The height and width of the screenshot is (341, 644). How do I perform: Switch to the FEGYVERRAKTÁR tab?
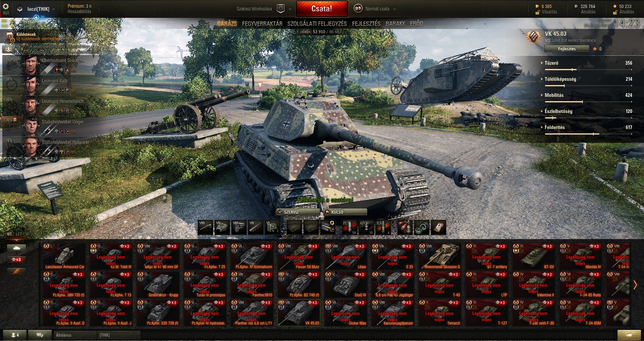pos(262,24)
